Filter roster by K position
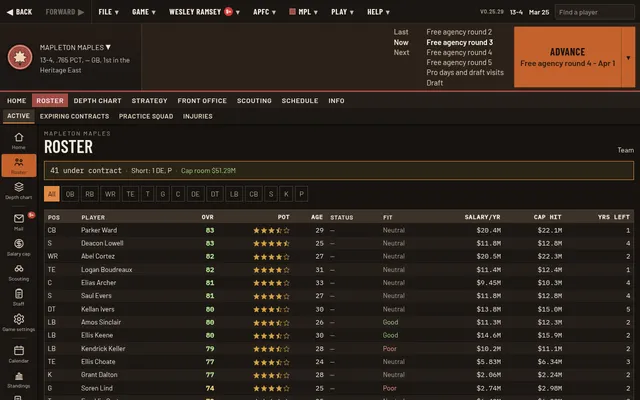This screenshot has height=400, width=640. coord(286,194)
